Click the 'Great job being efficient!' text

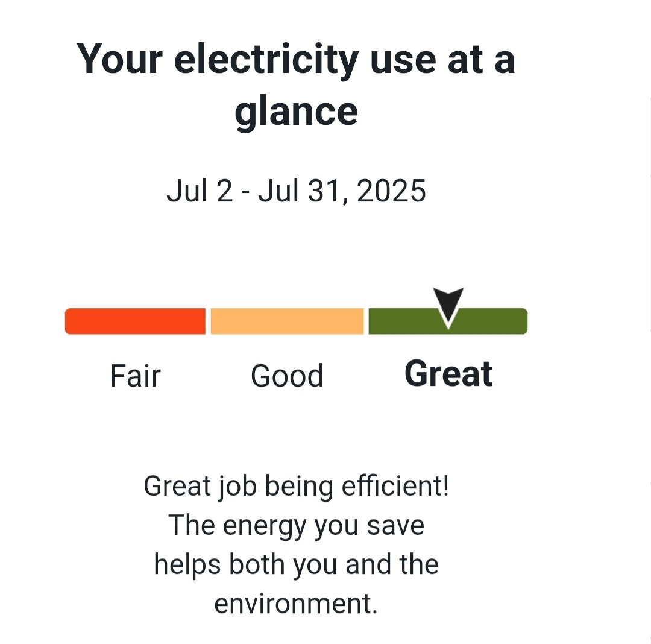click(x=296, y=487)
